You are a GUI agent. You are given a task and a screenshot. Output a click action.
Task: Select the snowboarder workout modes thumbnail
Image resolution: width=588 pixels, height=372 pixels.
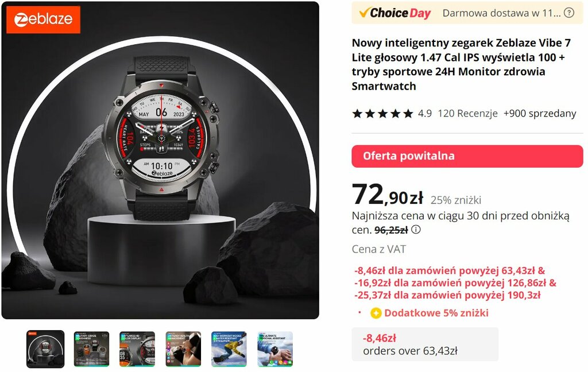229,349
